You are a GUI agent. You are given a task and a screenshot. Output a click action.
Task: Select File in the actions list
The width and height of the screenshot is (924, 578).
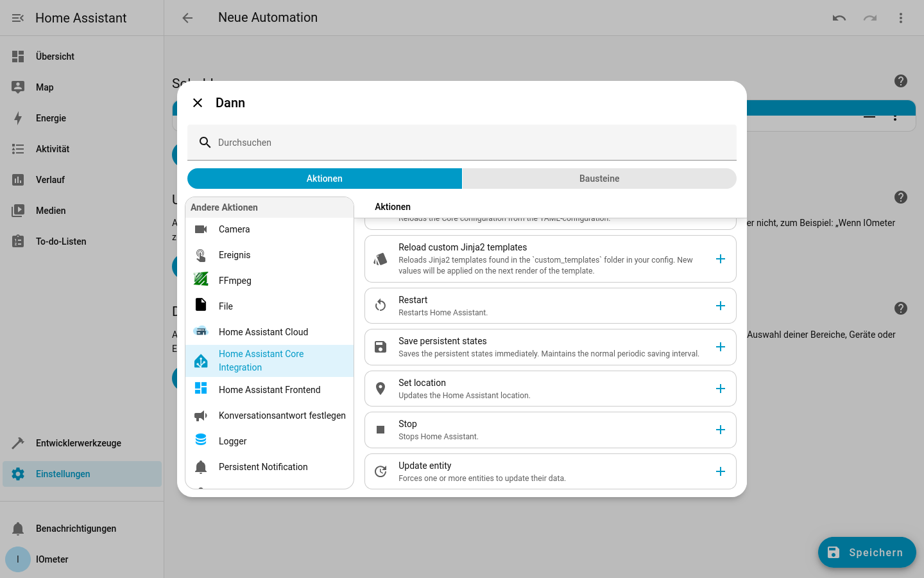coord(269,306)
